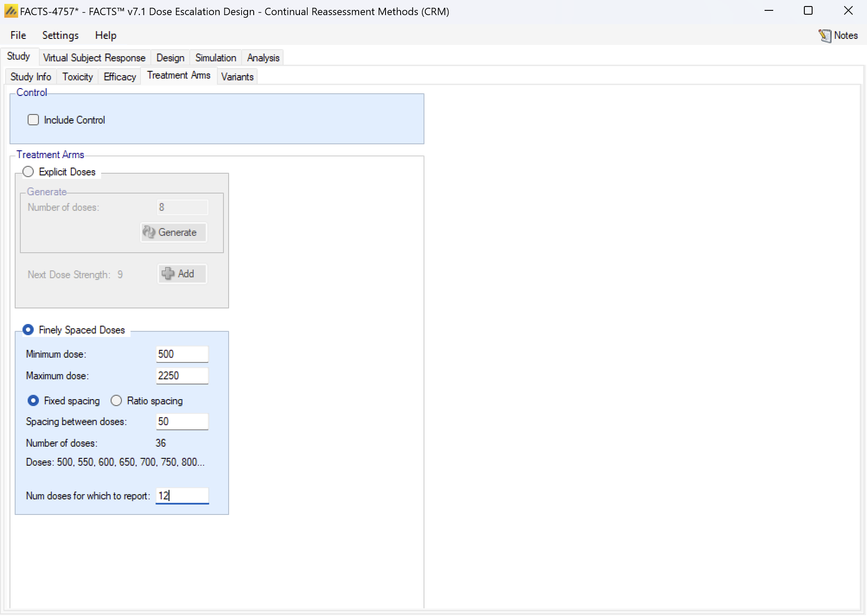This screenshot has height=616, width=867.
Task: Open the Help menu
Action: [x=105, y=35]
